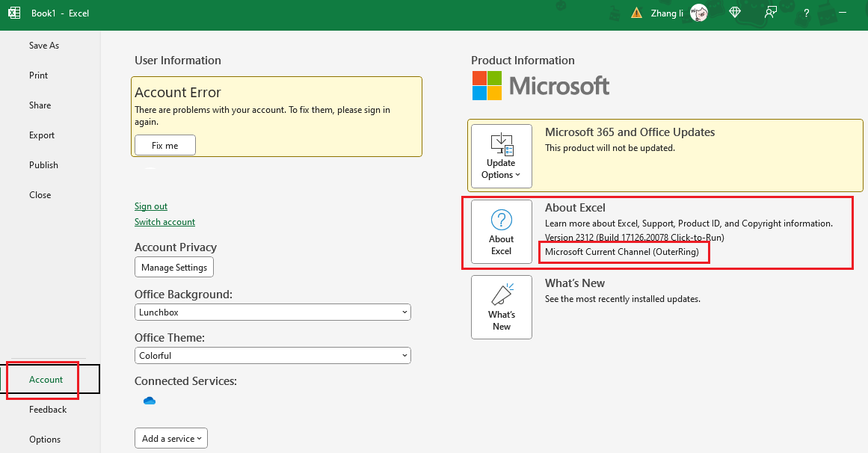
Task: Expand the Office Background dropdown
Action: click(x=272, y=312)
